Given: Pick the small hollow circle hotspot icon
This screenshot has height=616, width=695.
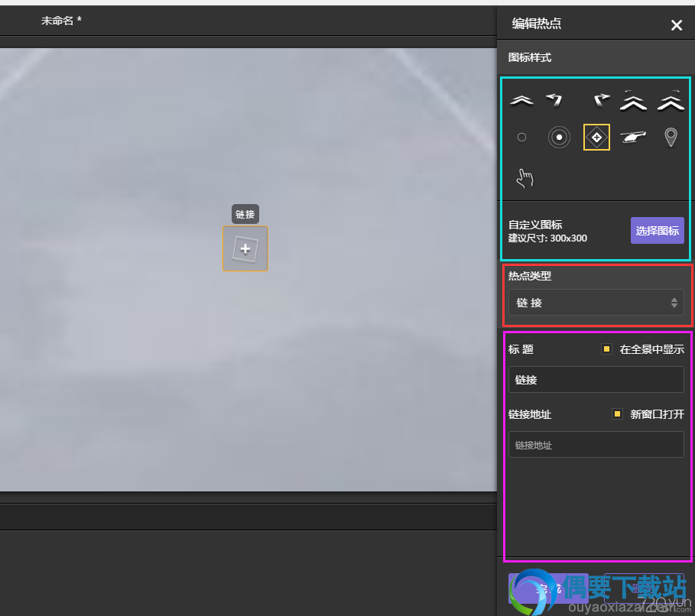Looking at the screenshot, I should (x=521, y=138).
